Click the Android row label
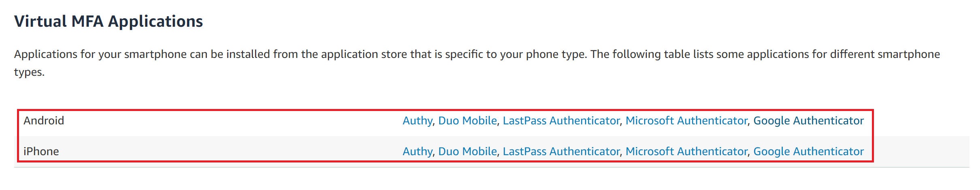Image resolution: width=980 pixels, height=190 pixels. [x=44, y=121]
